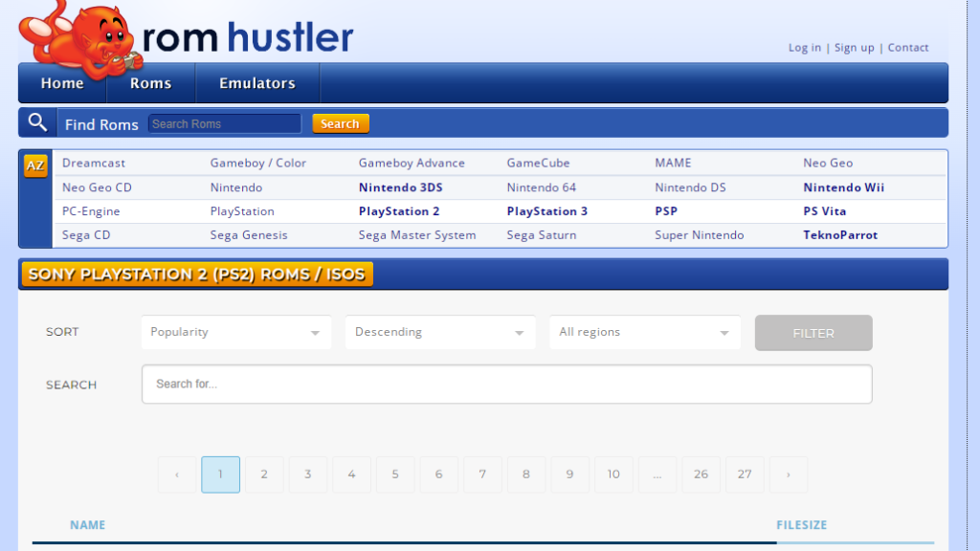Image resolution: width=980 pixels, height=551 pixels.
Task: Click the orange Search button
Action: 341,123
